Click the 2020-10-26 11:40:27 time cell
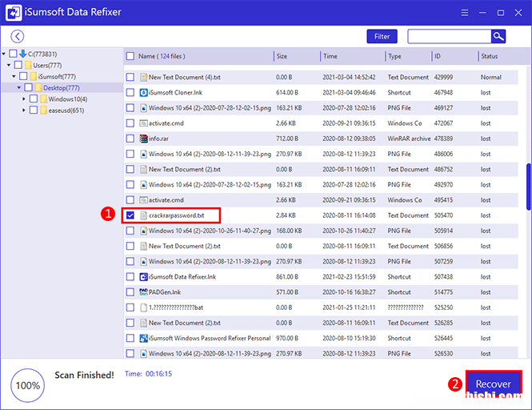The height and width of the screenshot is (410, 532). (x=349, y=231)
